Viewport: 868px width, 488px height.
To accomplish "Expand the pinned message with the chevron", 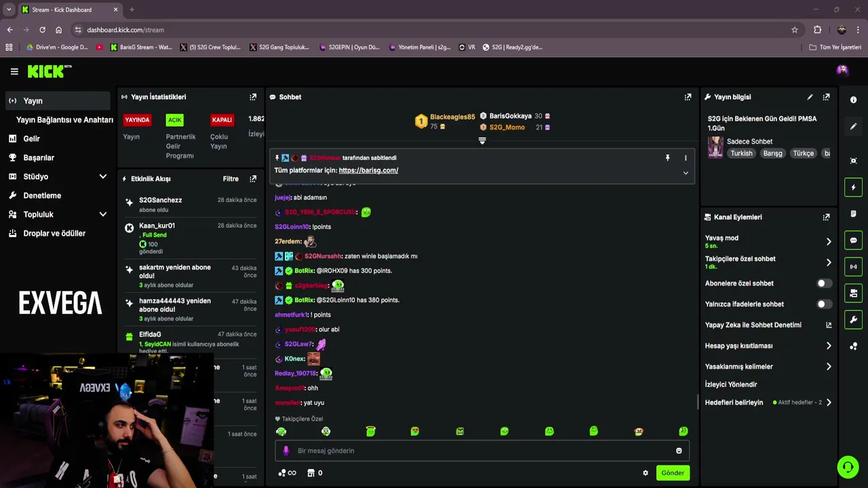I will [686, 173].
